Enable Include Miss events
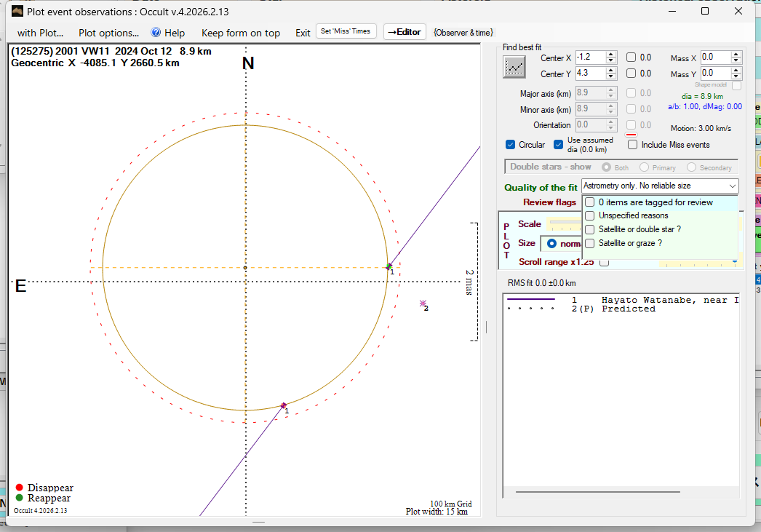761x532 pixels. [x=632, y=144]
